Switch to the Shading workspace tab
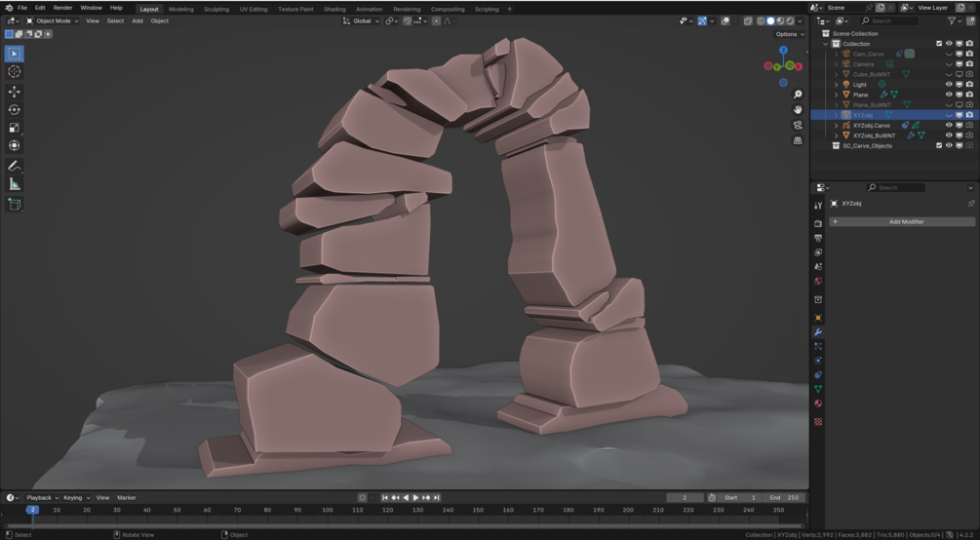This screenshot has height=540, width=980. 334,9
